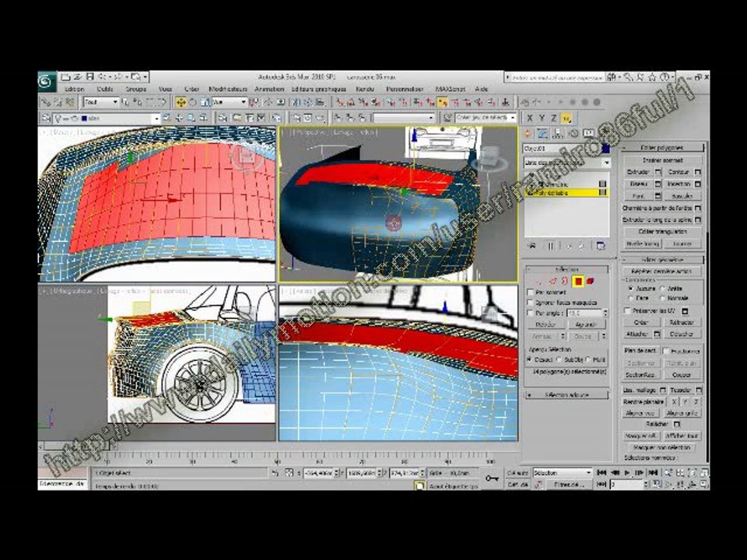Click the Play animation button
Image resolution: width=747 pixels, height=560 pixels.
[x=627, y=473]
